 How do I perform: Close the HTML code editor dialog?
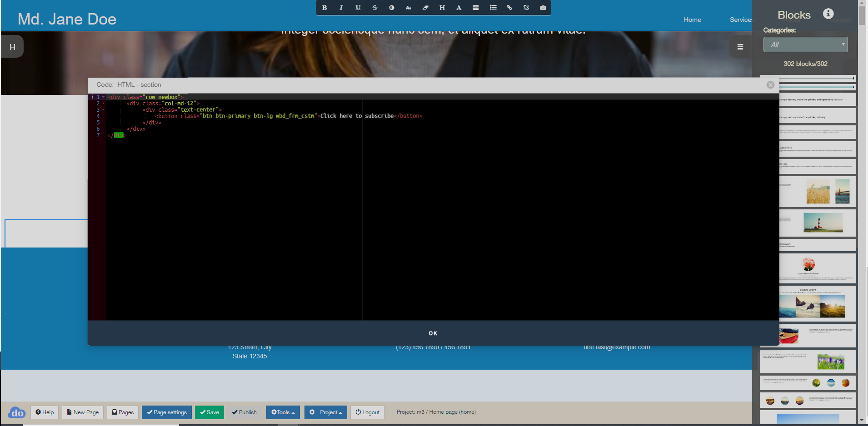click(x=770, y=85)
